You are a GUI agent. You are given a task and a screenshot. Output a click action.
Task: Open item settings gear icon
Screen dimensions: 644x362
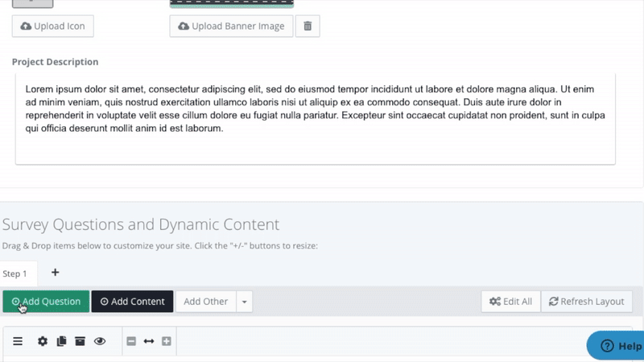coord(43,341)
